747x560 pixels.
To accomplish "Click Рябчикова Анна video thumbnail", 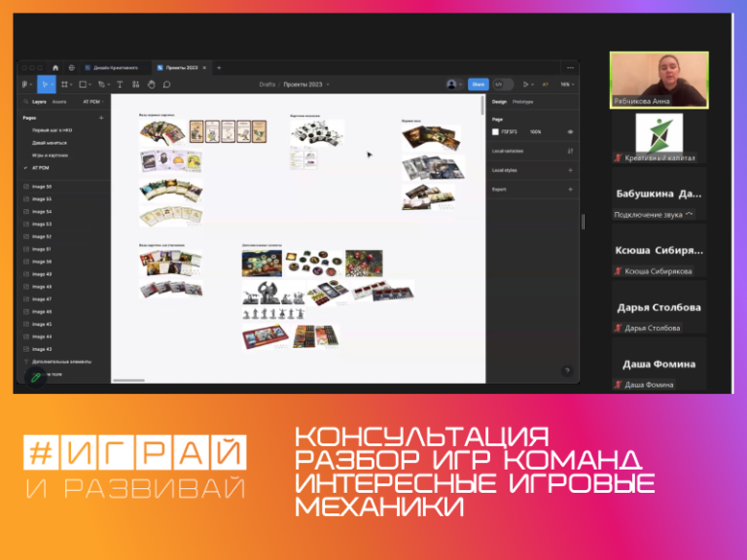I will point(658,80).
